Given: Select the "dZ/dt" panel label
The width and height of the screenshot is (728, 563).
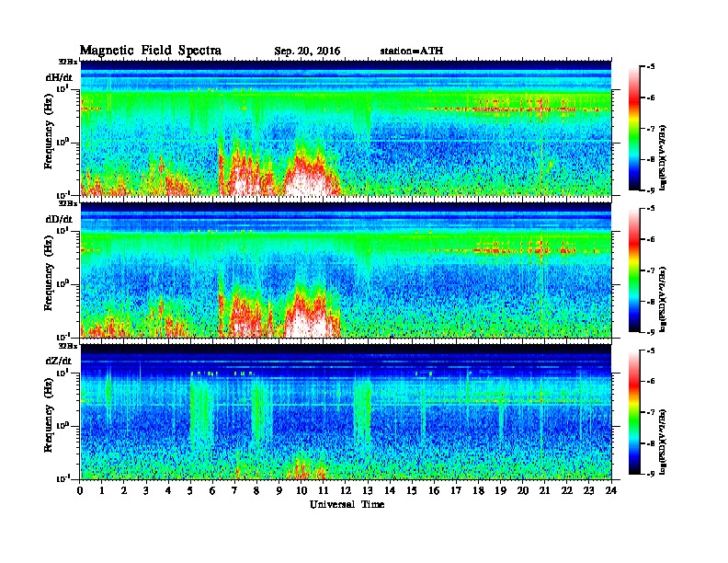Looking at the screenshot, I should pyautogui.click(x=59, y=361).
